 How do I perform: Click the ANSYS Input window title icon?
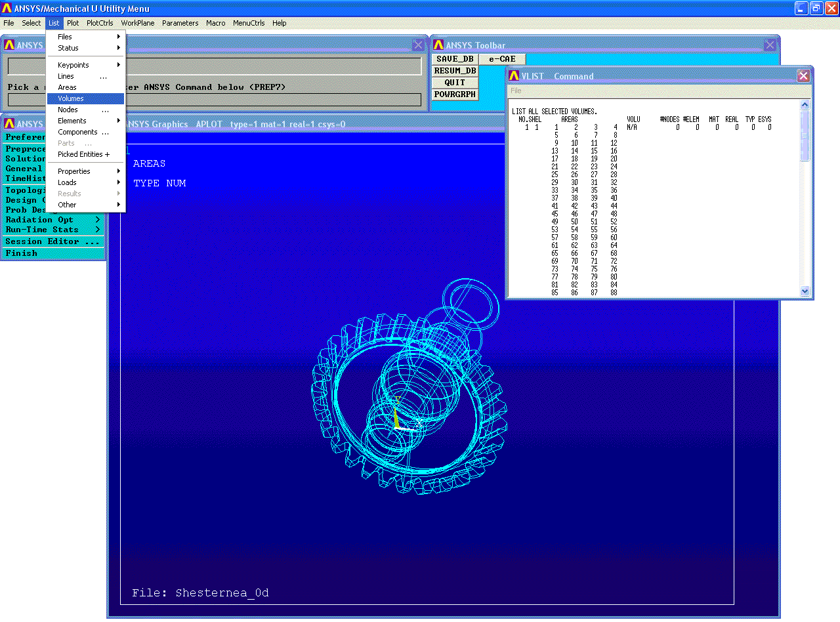(x=9, y=45)
